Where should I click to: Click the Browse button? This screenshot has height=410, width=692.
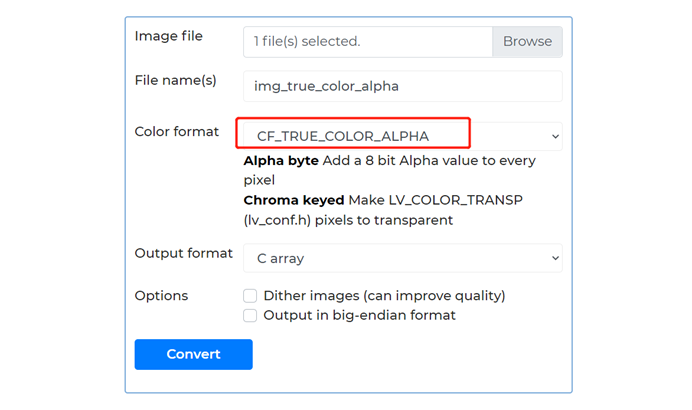pos(527,42)
